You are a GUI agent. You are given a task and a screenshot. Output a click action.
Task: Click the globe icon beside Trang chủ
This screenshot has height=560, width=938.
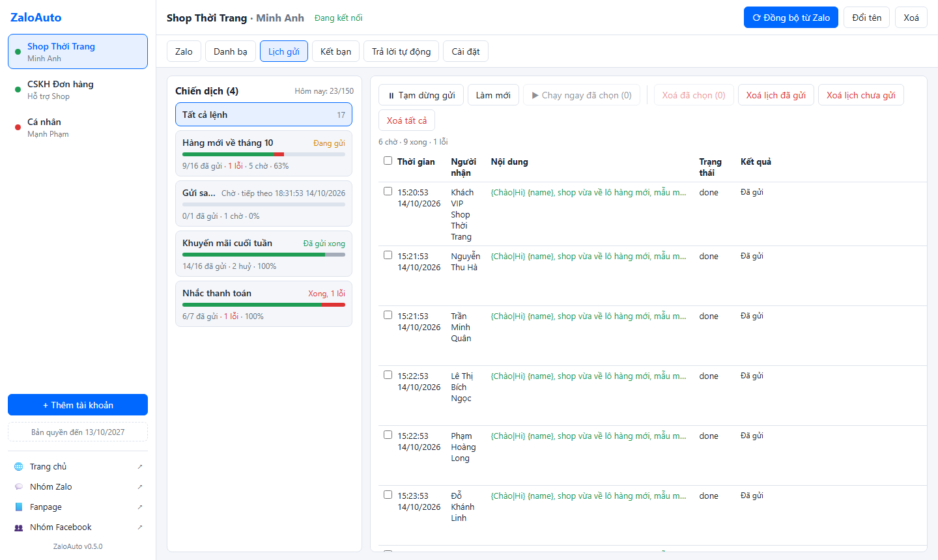(18, 467)
